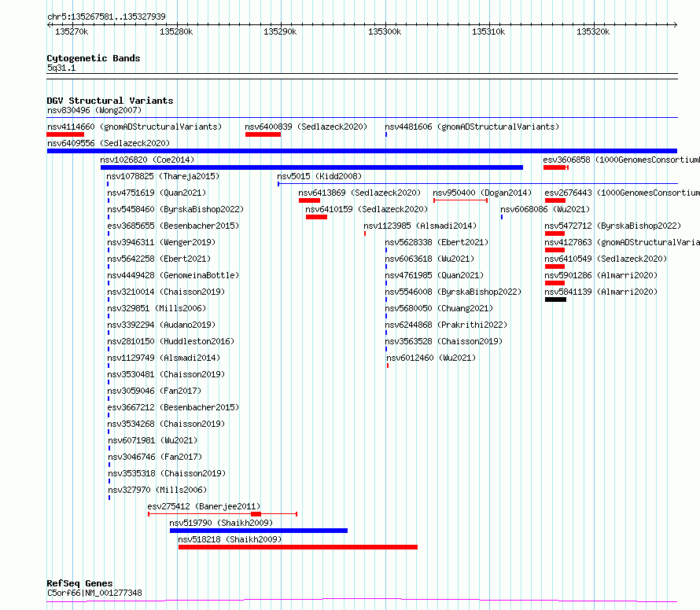Open nsv5458460 (ByrskaBishop2022) entry
The height and width of the screenshot is (610, 700).
pos(175,209)
